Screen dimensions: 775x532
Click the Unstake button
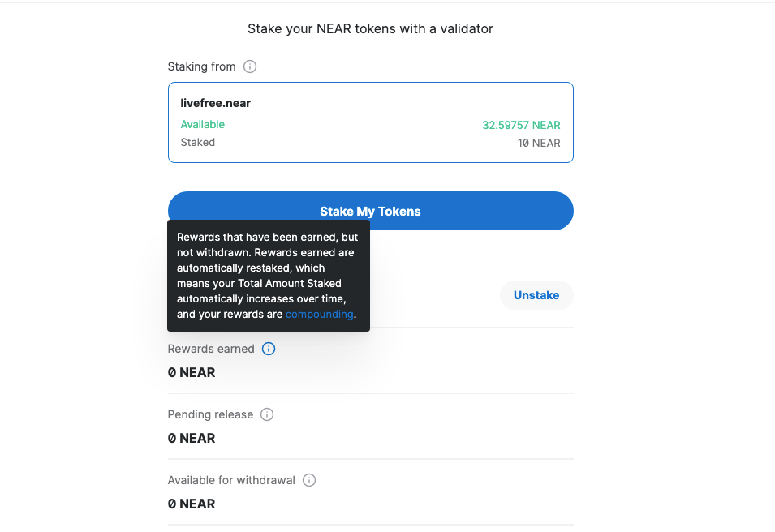coord(536,295)
